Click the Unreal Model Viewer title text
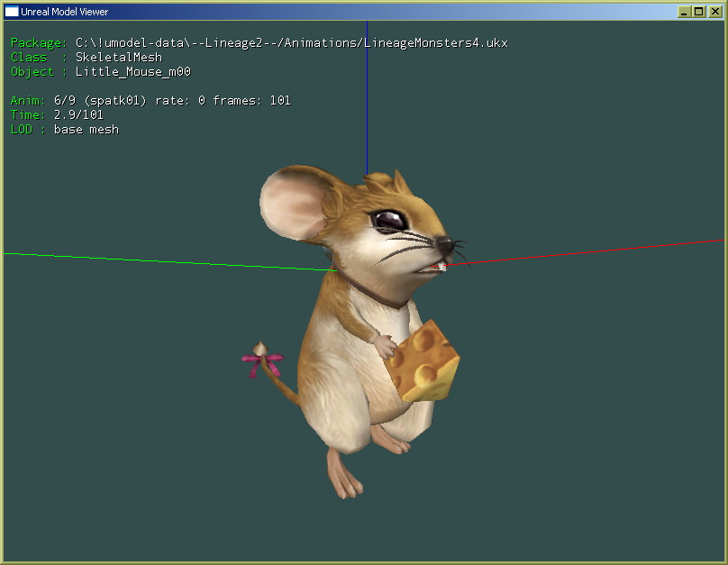 65,12
